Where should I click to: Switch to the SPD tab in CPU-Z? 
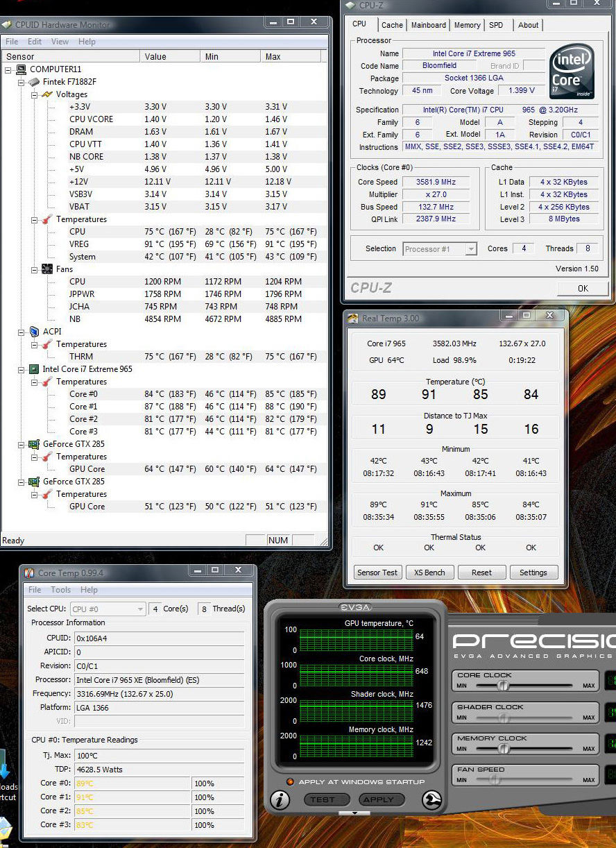496,25
